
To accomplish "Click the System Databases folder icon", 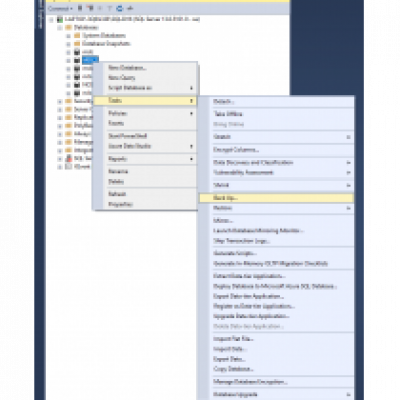I will 77,35.
